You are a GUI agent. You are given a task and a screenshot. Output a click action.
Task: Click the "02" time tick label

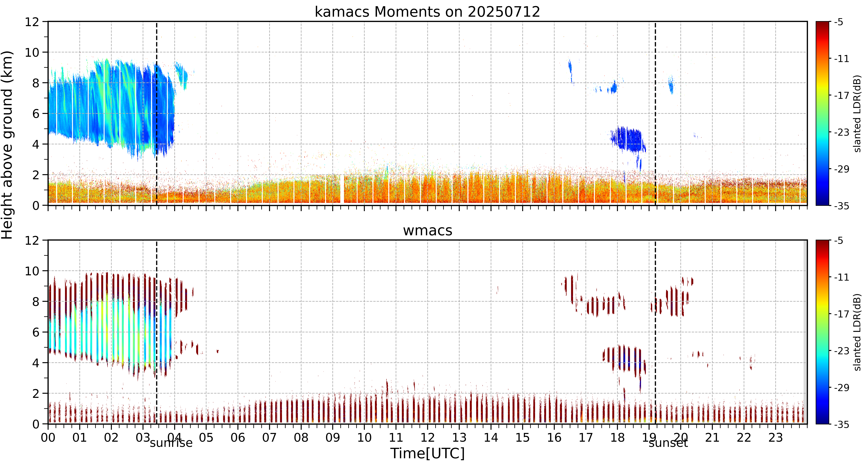(x=111, y=438)
